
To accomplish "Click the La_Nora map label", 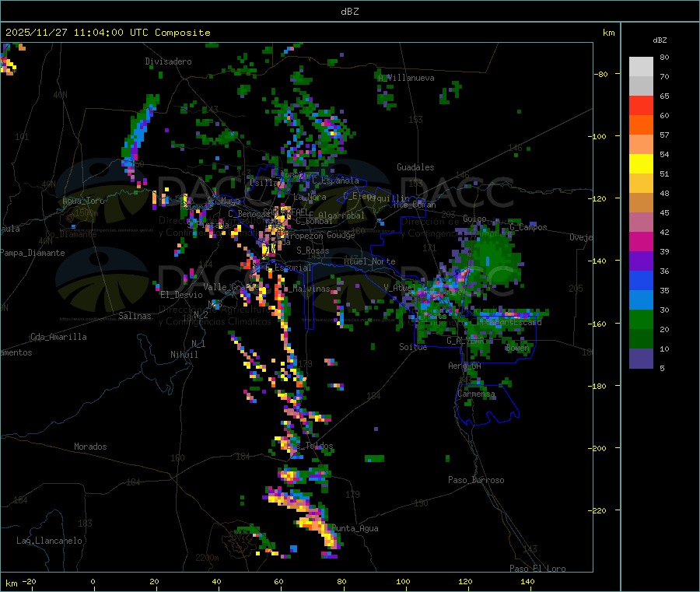I will pyautogui.click(x=310, y=197).
